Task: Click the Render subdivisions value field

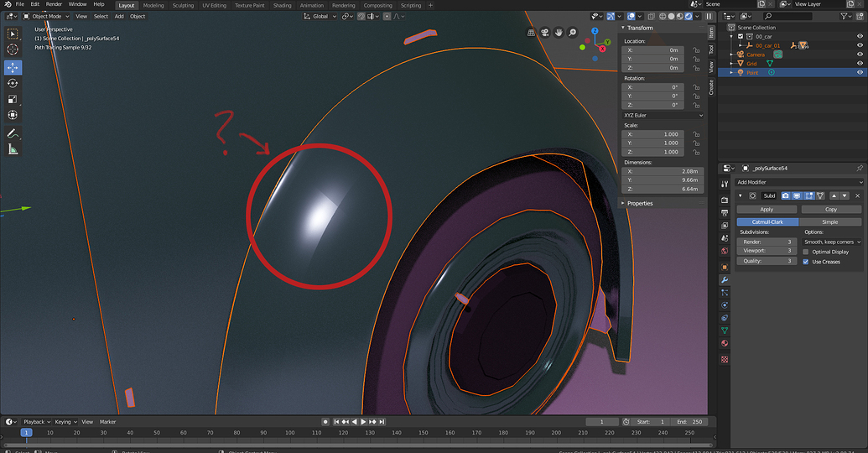Action: (x=767, y=242)
